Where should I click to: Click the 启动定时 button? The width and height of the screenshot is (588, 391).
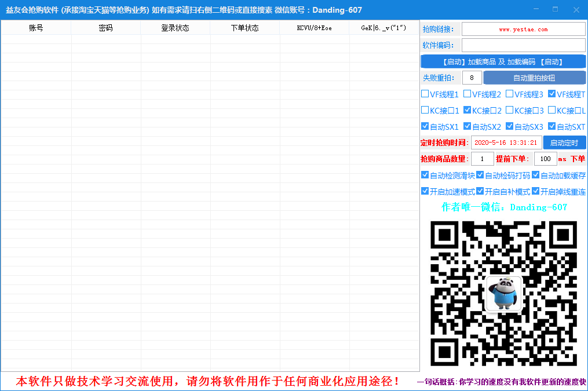click(564, 143)
